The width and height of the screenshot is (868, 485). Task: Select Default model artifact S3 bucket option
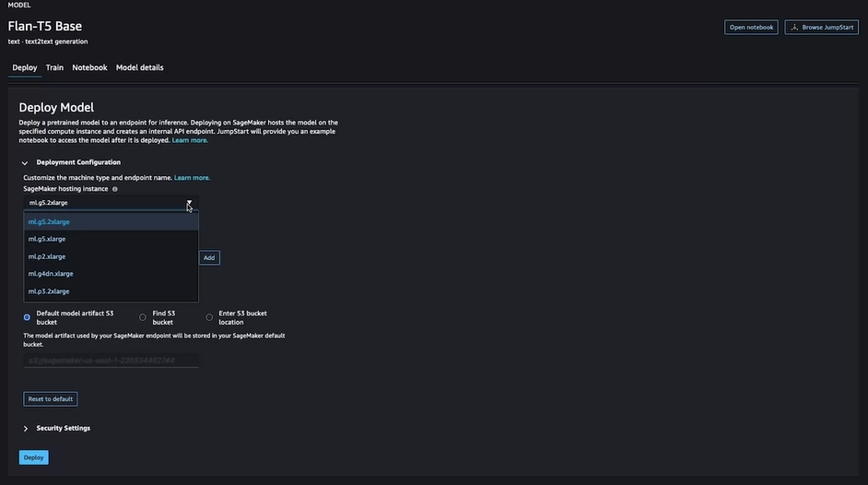27,317
